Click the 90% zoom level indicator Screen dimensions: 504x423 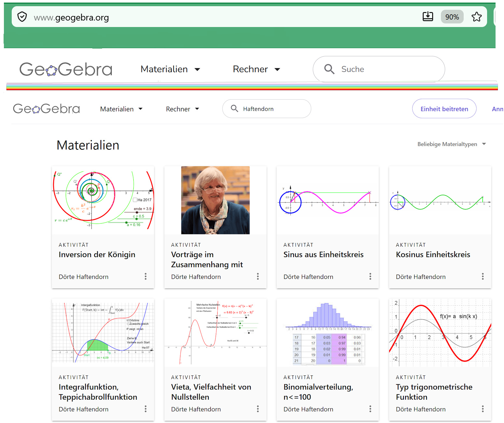pos(452,17)
